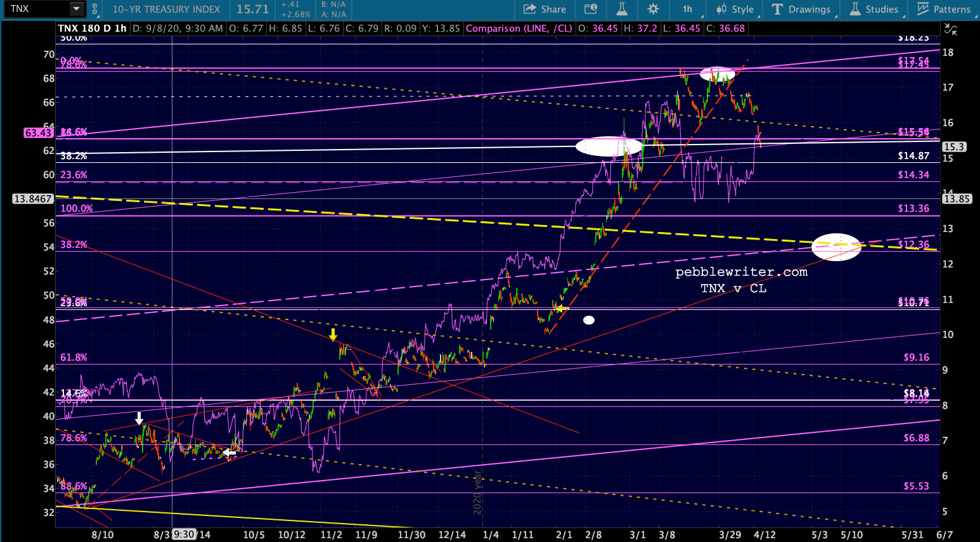Click the 10-YR TREASURY INDEX description
This screenshot has height=542, width=980.
(167, 9)
